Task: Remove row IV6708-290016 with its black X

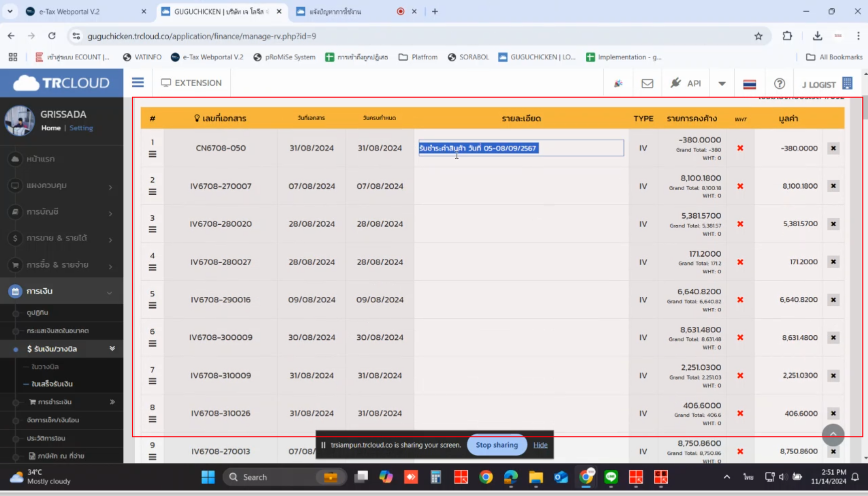Action: (833, 300)
